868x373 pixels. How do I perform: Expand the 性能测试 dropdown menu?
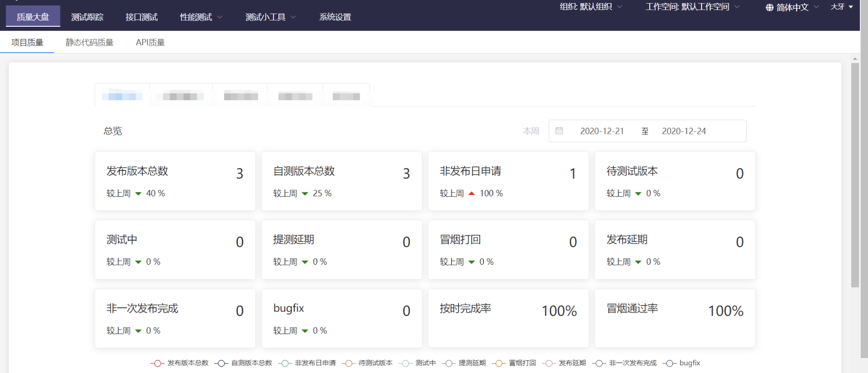point(201,17)
